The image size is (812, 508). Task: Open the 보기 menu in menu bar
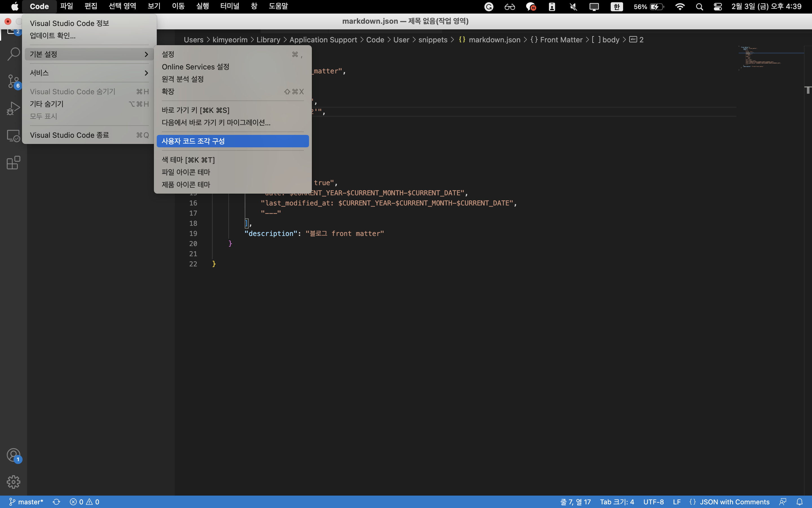tap(154, 6)
